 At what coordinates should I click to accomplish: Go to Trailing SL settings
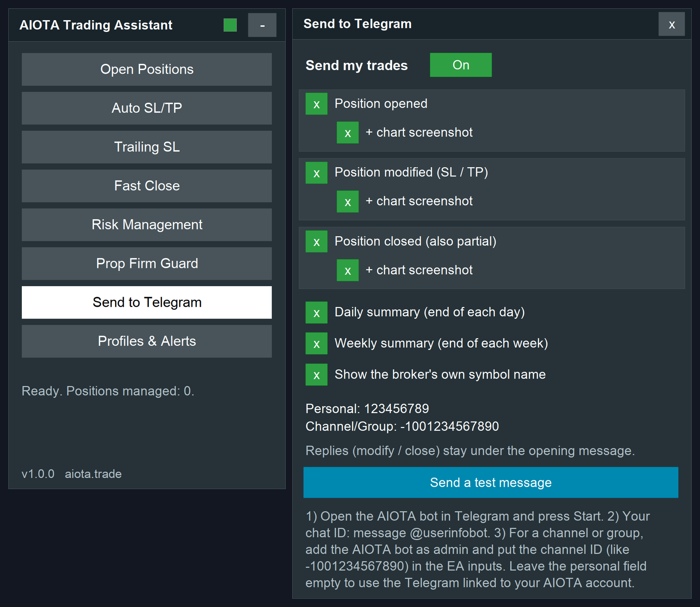point(147,147)
